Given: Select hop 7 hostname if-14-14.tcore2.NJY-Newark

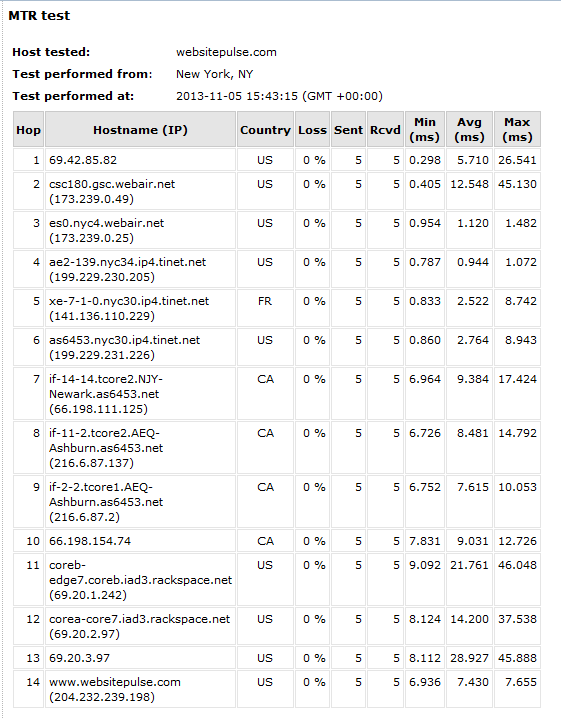Looking at the screenshot, I should pyautogui.click(x=106, y=386).
